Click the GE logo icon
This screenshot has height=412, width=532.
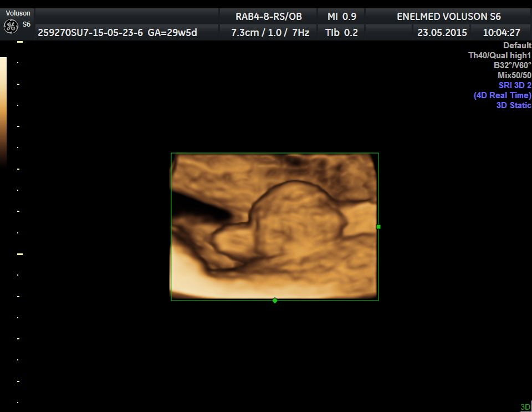coord(10,26)
